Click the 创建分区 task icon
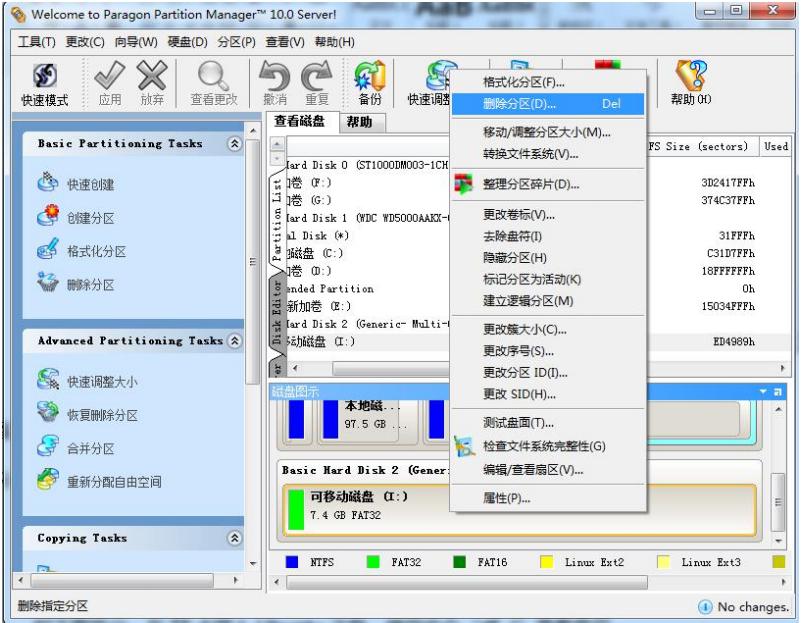 48,215
